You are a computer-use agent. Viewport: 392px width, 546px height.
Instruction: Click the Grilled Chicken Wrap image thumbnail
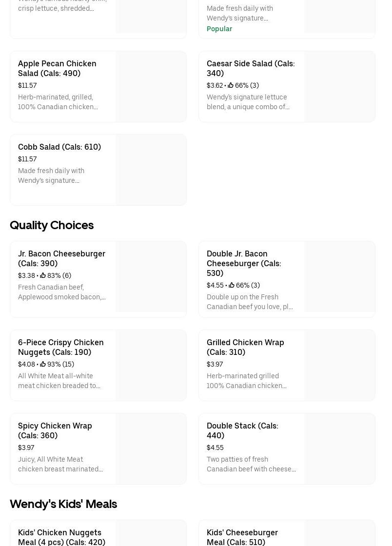[339, 366]
